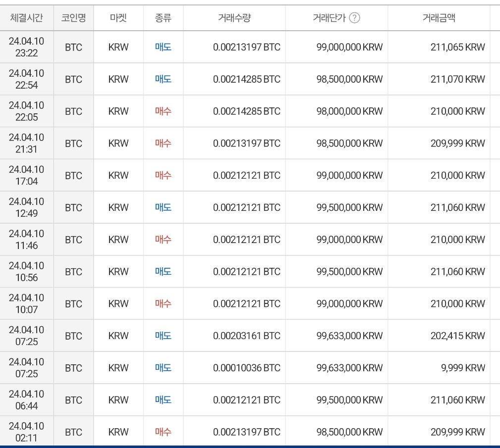Click the 24.04.10 21:31 time cell
Screen dimensions: 500x448
point(26,143)
